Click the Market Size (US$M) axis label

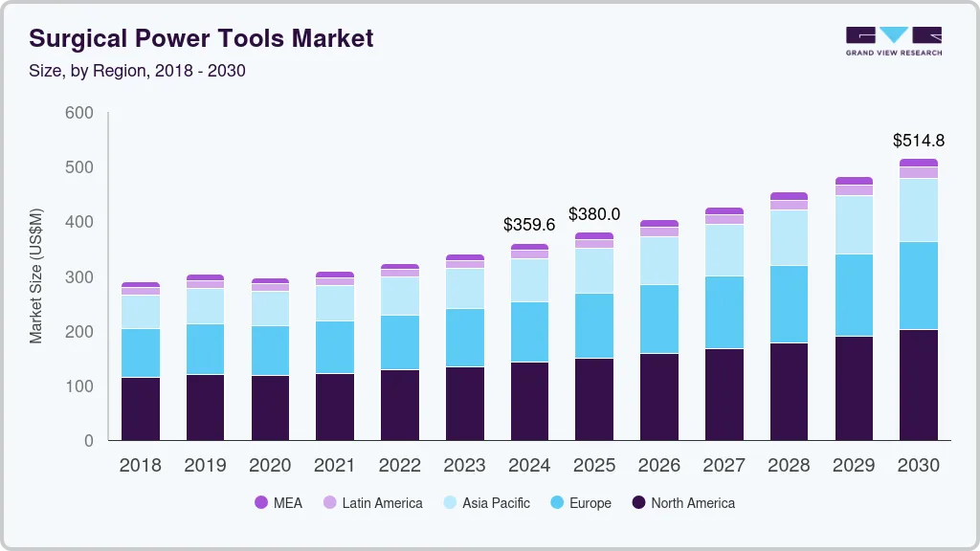[35, 276]
